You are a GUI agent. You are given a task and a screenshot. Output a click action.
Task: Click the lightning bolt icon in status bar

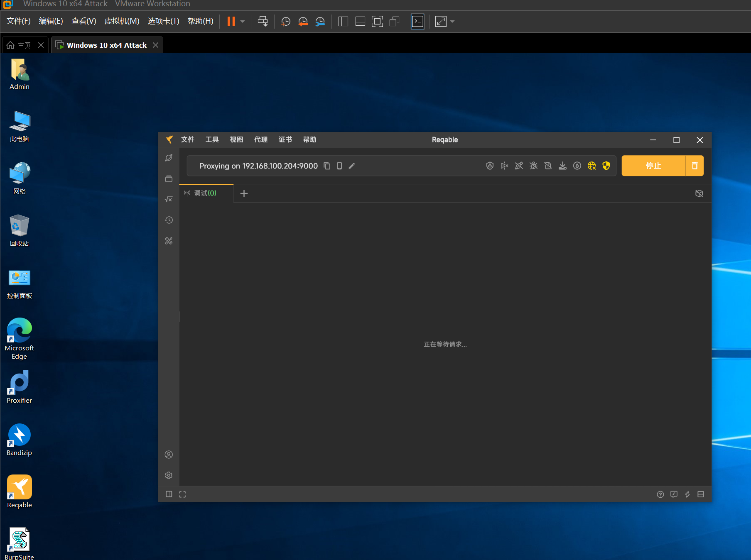[687, 494]
